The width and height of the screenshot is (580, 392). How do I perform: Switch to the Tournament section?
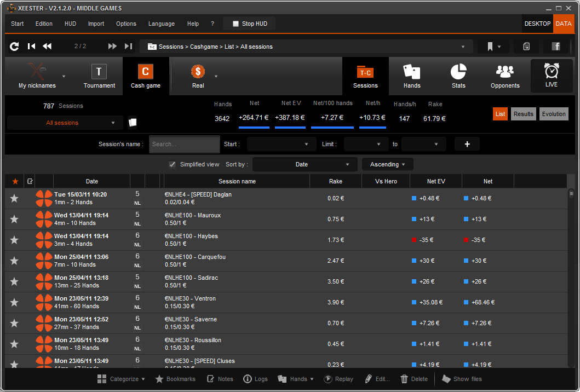click(x=99, y=76)
